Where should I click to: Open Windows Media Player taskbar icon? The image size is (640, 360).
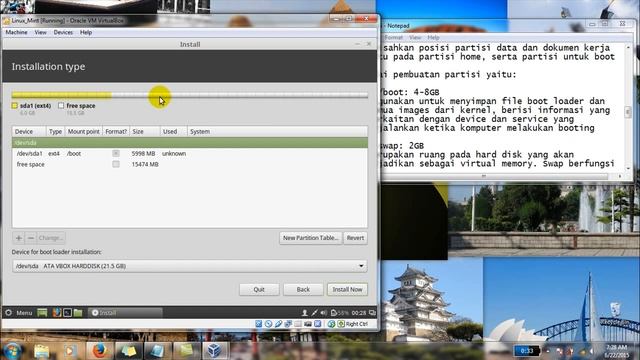click(x=70, y=351)
